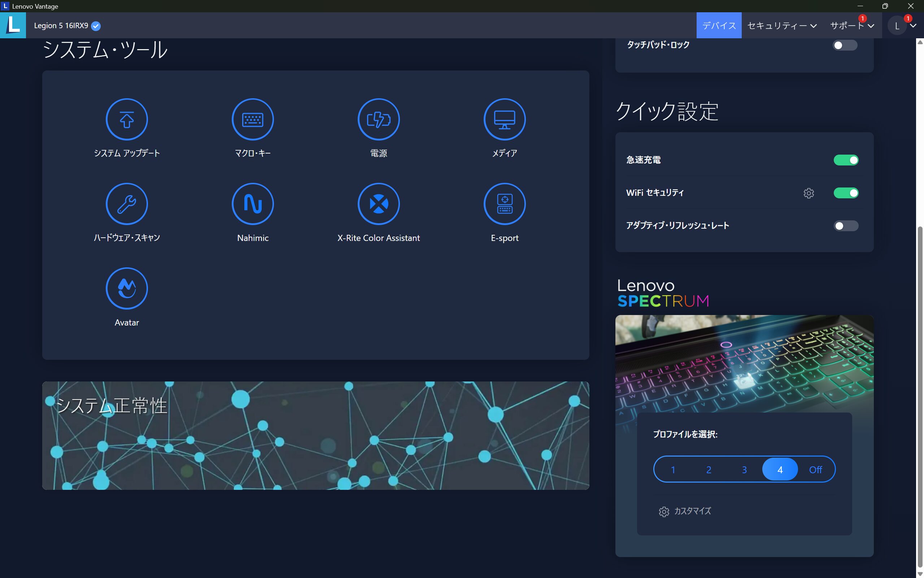This screenshot has height=578, width=924.
Task: Expand the サポート menu chevron
Action: 871,26
